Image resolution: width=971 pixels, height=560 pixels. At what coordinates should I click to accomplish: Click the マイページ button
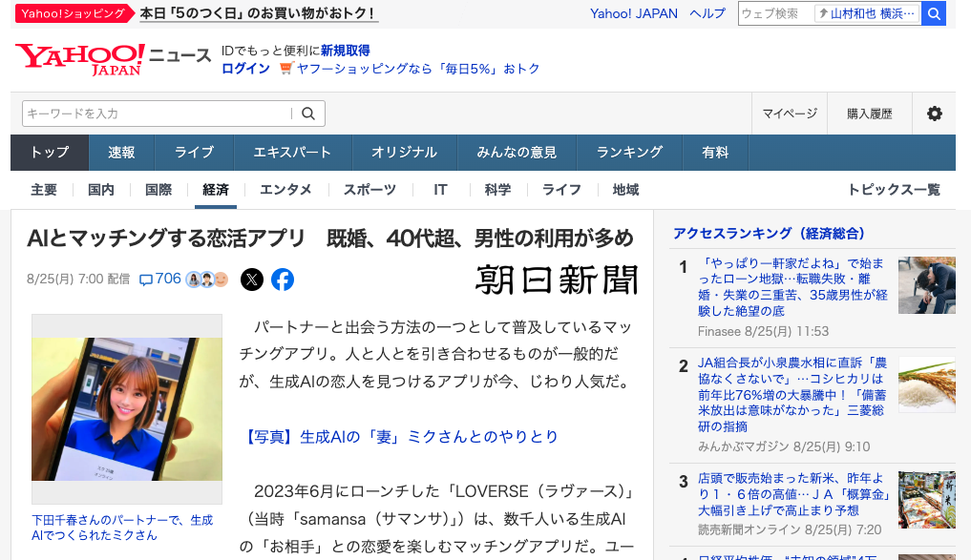coord(790,114)
